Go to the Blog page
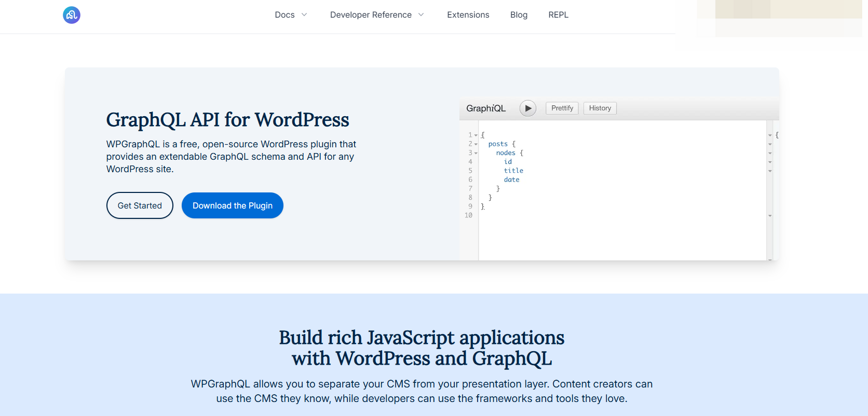Image resolution: width=868 pixels, height=416 pixels. pos(519,15)
